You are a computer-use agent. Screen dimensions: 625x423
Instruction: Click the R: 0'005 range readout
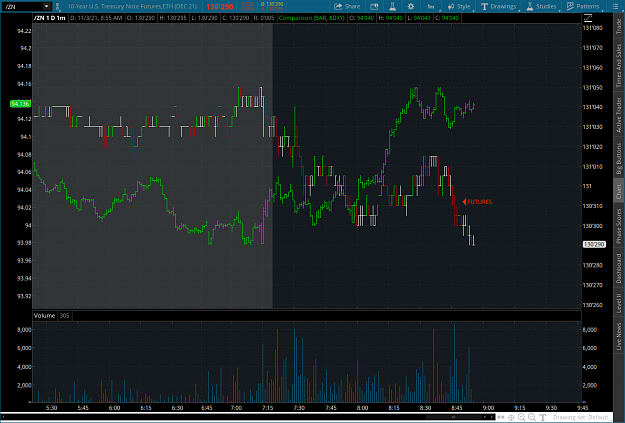(x=264, y=18)
